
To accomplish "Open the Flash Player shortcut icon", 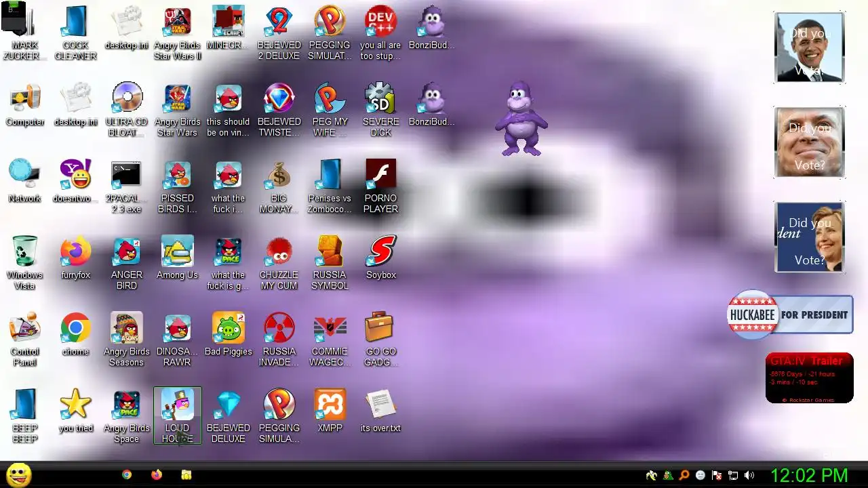I will [381, 187].
